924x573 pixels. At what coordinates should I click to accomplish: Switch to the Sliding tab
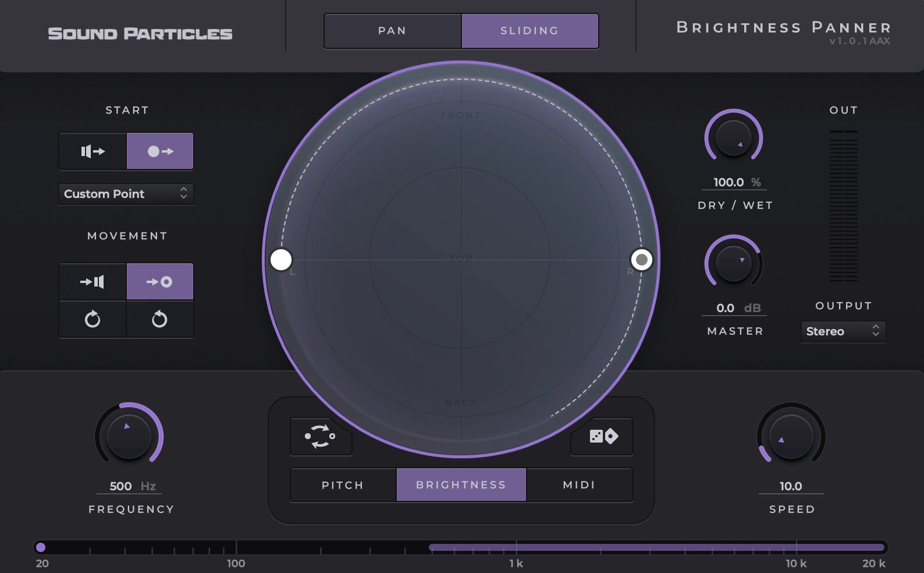pos(529,31)
